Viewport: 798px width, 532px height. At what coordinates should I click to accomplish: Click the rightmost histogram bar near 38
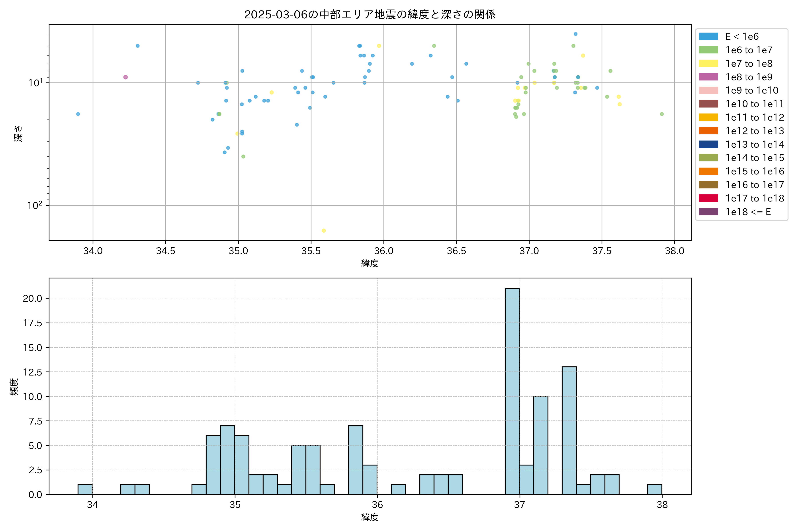pos(655,489)
